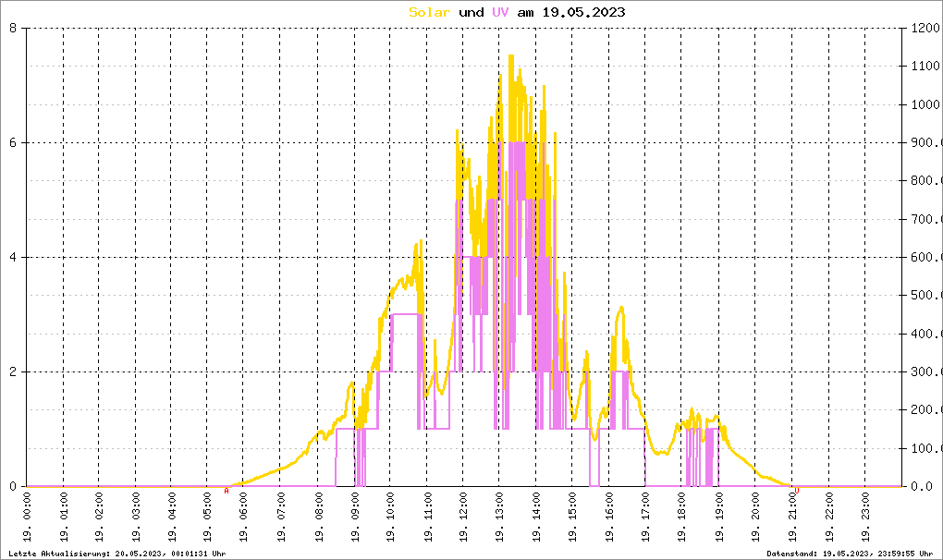Click the time label '19. 06:00'
The height and width of the screenshot is (560, 943).
pyautogui.click(x=244, y=517)
